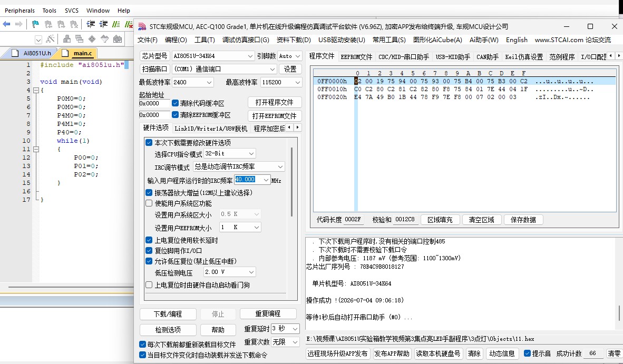623x364 pixels.
Task: Click the IRC frequency 40.000 input field
Action: point(249,180)
